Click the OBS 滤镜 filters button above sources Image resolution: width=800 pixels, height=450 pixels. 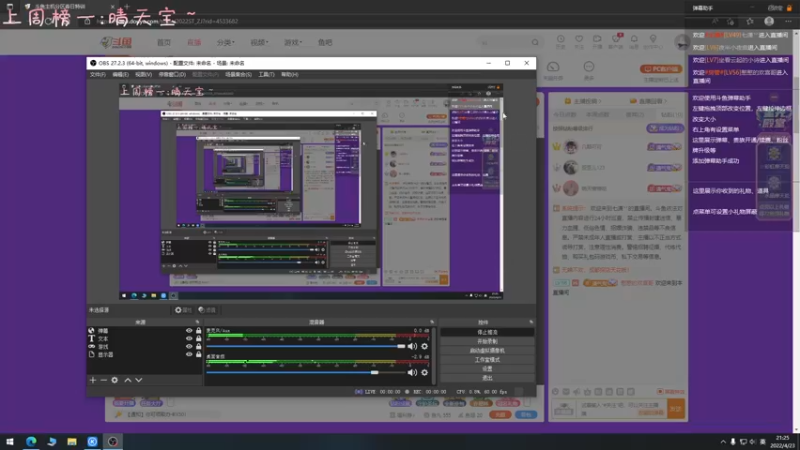(x=207, y=310)
